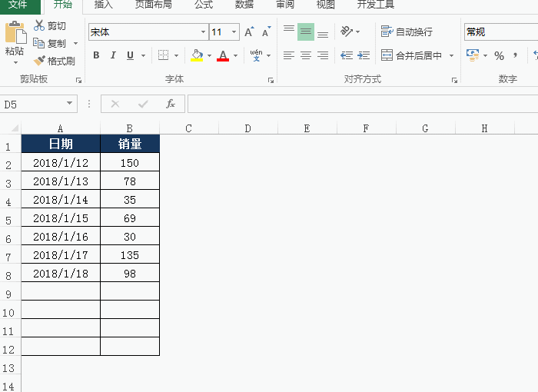Click 合并后居中 merge and center
The width and height of the screenshot is (538, 392).
pyautogui.click(x=411, y=55)
